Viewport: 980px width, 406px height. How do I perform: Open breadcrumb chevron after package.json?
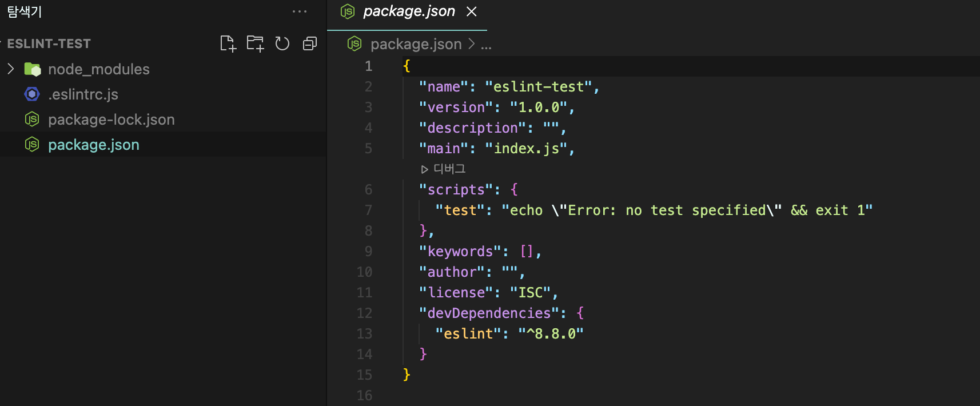(x=472, y=44)
